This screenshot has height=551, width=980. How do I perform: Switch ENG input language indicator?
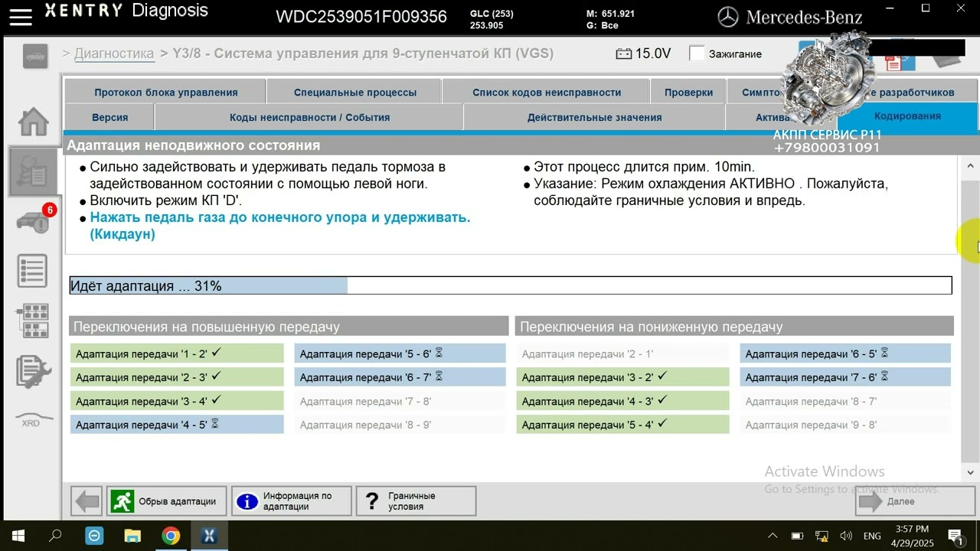872,536
